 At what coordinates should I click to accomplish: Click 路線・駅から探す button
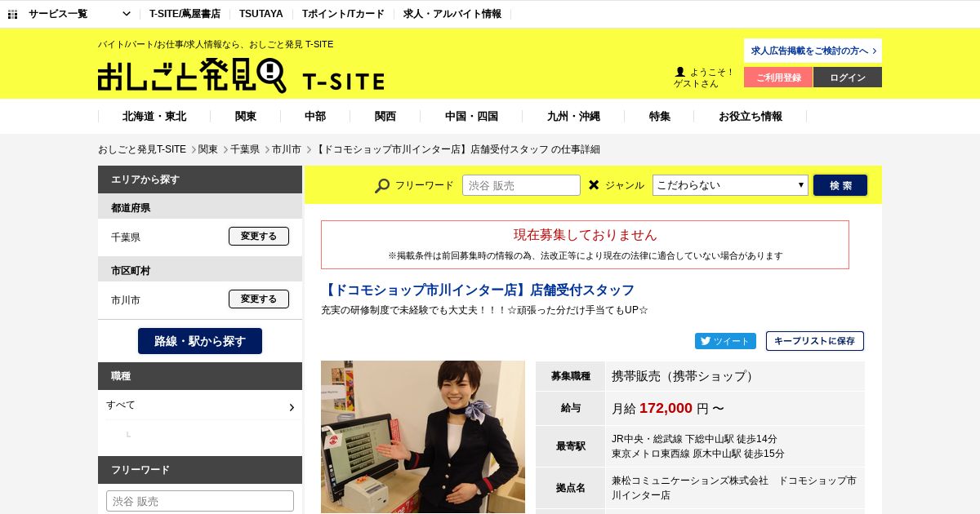click(x=200, y=341)
